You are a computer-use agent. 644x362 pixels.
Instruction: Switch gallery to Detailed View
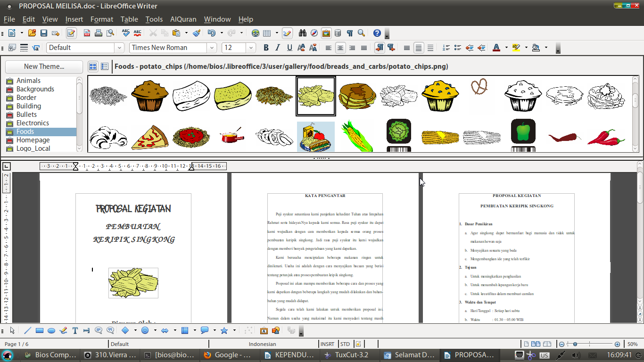(x=104, y=66)
